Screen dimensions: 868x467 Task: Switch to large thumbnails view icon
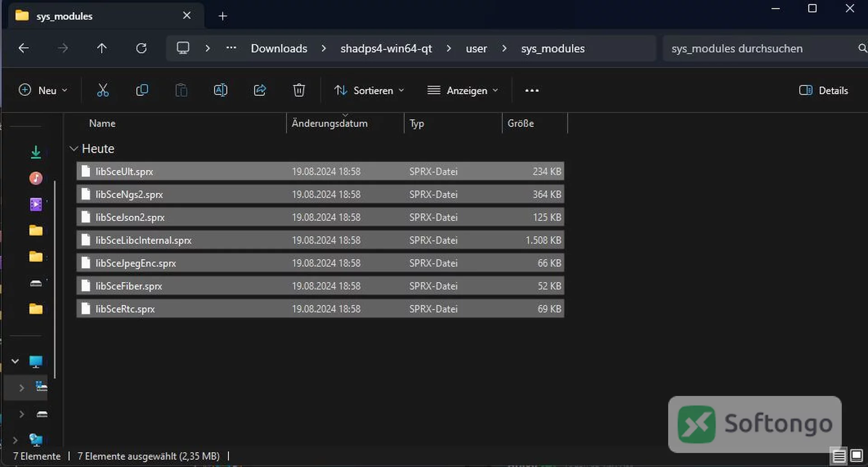(856, 455)
